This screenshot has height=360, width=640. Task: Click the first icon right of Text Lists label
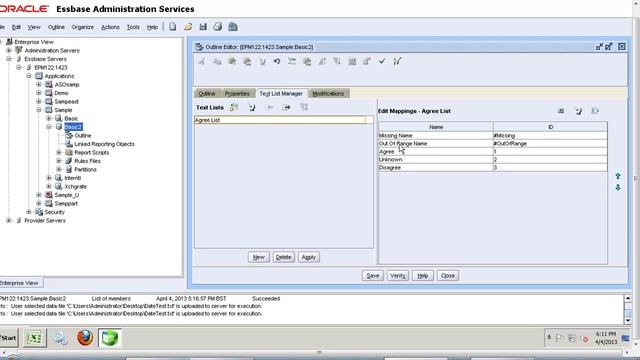coord(234,107)
